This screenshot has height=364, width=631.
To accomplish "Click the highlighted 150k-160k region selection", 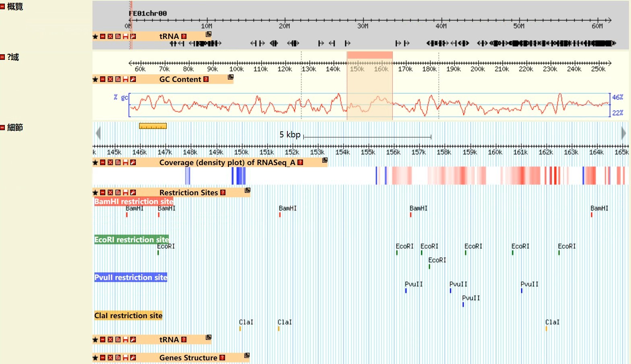I will tap(369, 55).
